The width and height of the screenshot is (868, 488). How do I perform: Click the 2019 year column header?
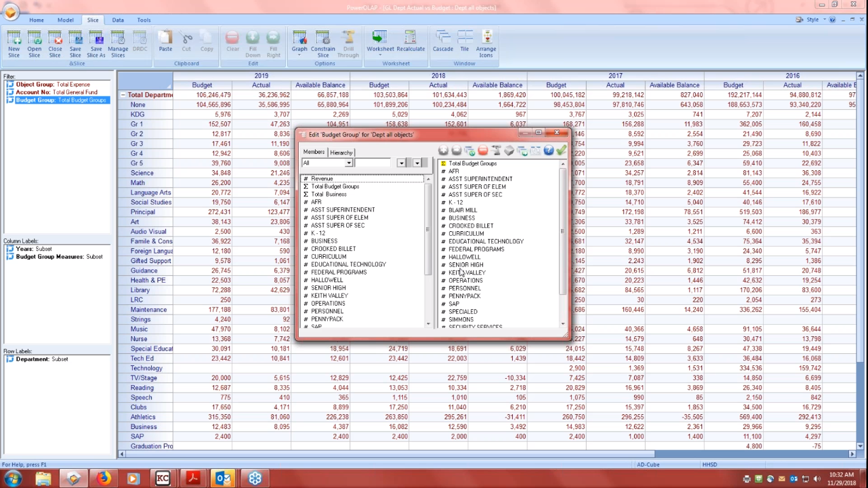click(x=261, y=76)
